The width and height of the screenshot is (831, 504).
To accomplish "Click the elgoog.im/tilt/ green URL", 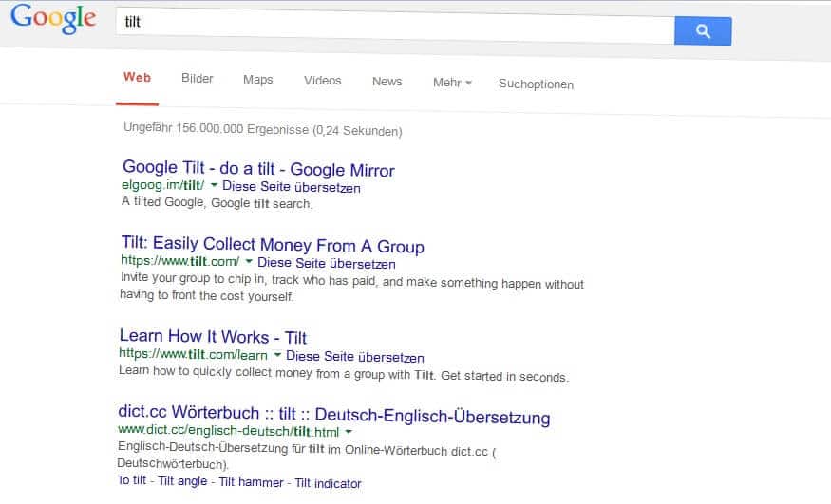I will 162,185.
